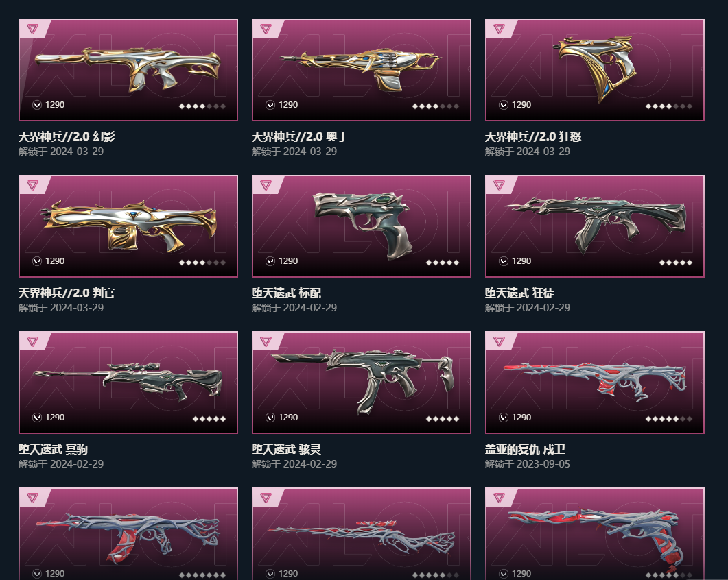
Task: Click the 解锁于 2023-09-05 unlock date text
Action: tap(528, 464)
